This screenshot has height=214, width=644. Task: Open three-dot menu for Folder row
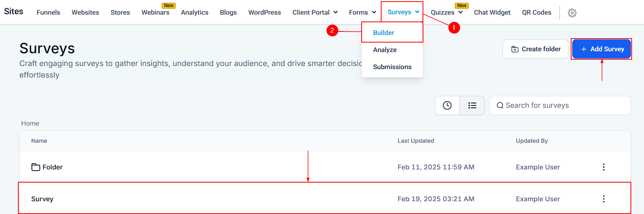tap(603, 167)
